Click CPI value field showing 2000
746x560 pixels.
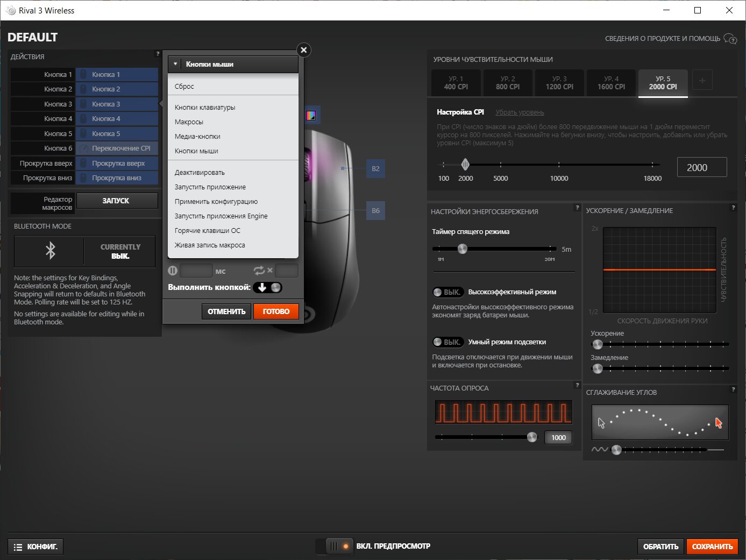(701, 167)
